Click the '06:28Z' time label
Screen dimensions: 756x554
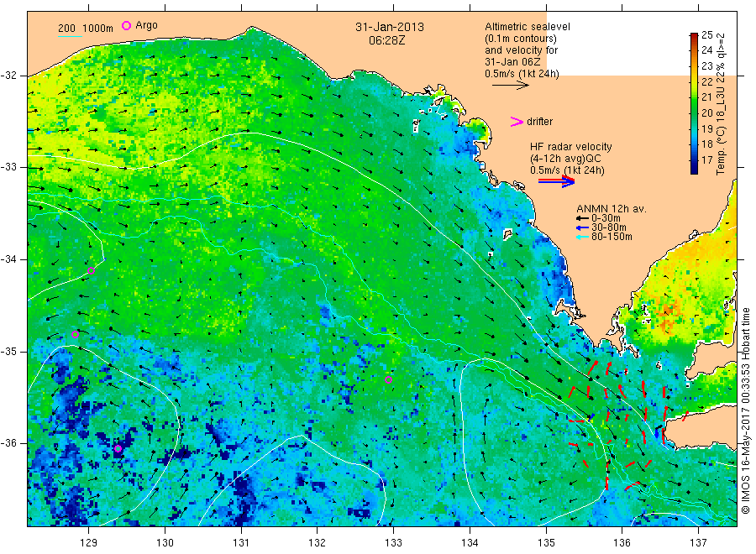point(386,40)
